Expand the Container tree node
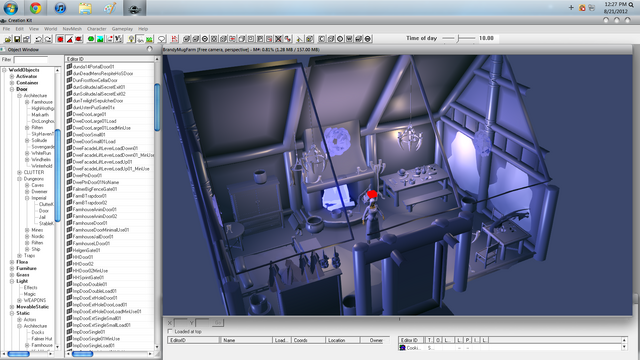The width and height of the screenshot is (640, 360). tap(12, 83)
